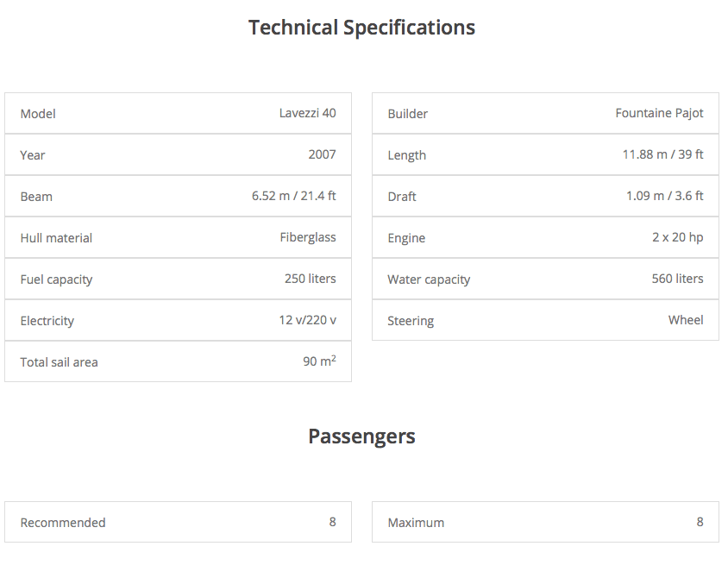
Task: Click the Beam measurement 6.52 m / 21.4 ft
Action: [293, 196]
